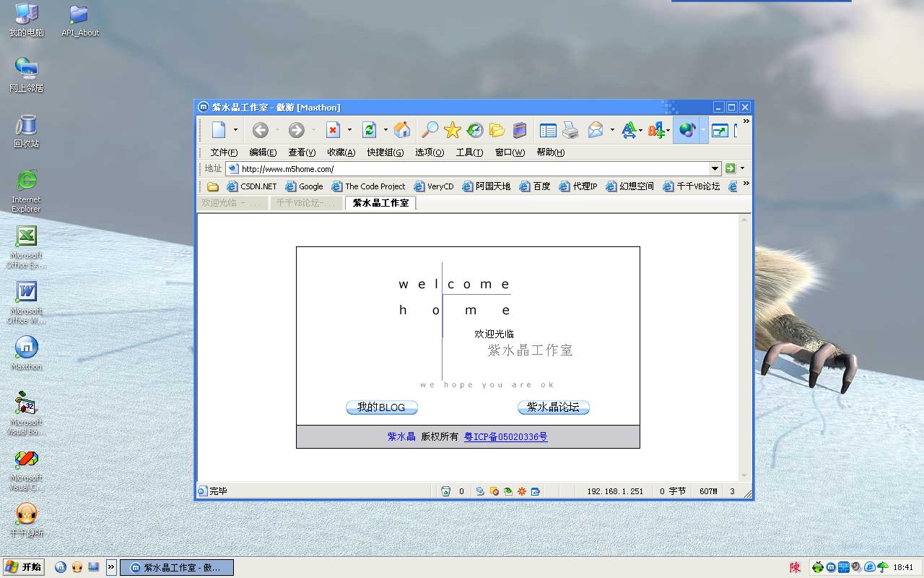
Task: Open the 百度 bookmark link
Action: tap(535, 186)
